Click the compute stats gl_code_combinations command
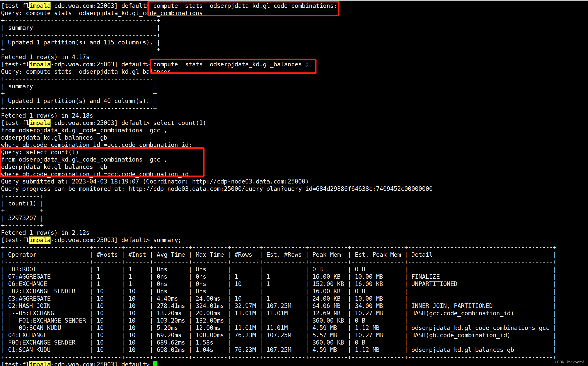 tap(245, 6)
